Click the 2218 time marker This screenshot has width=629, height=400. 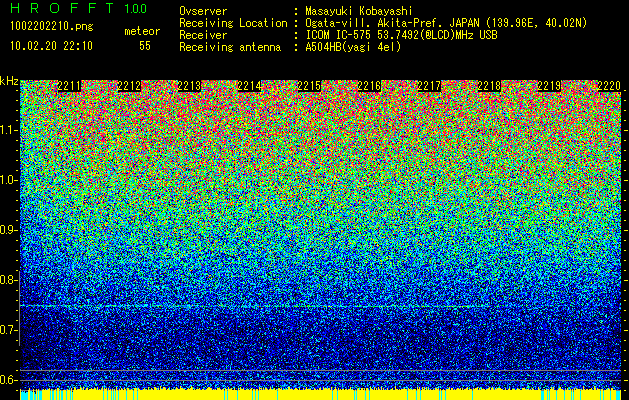[x=489, y=86]
